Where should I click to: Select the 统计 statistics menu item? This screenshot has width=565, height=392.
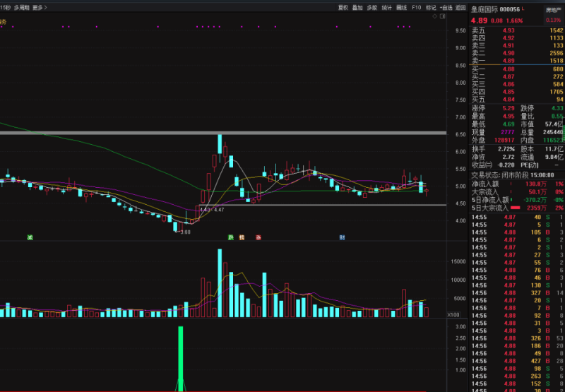(x=386, y=8)
